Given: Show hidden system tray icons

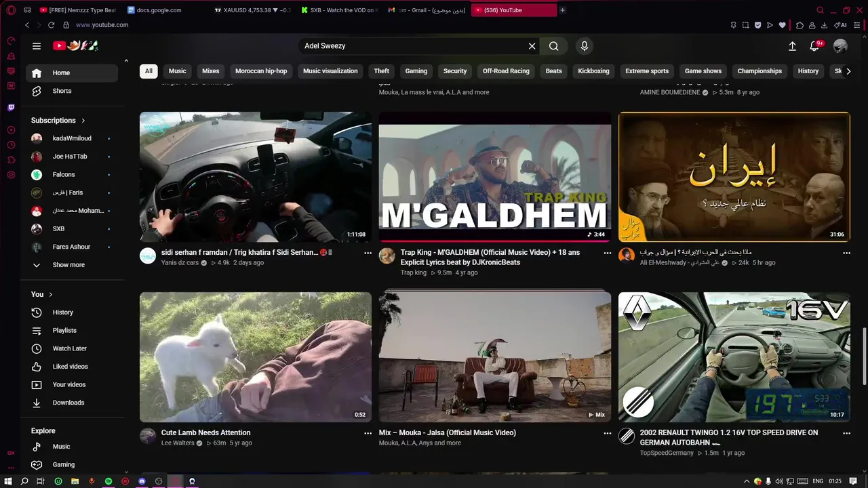Looking at the screenshot, I should coord(747,481).
